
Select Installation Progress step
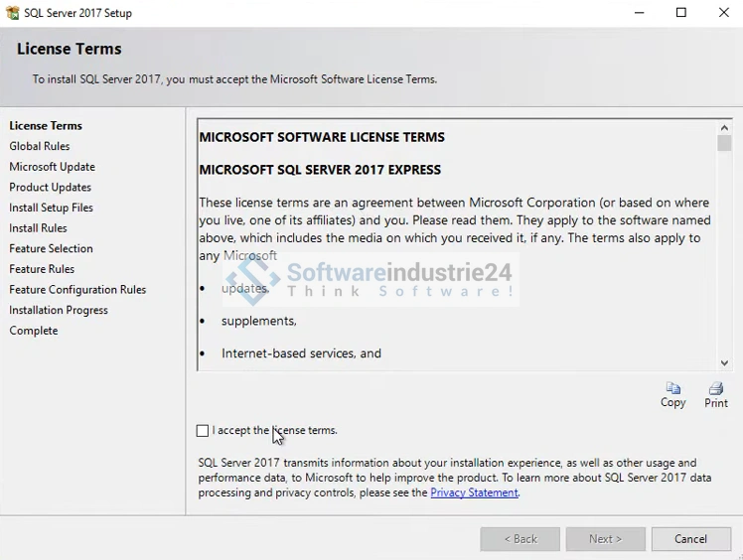[x=59, y=310]
